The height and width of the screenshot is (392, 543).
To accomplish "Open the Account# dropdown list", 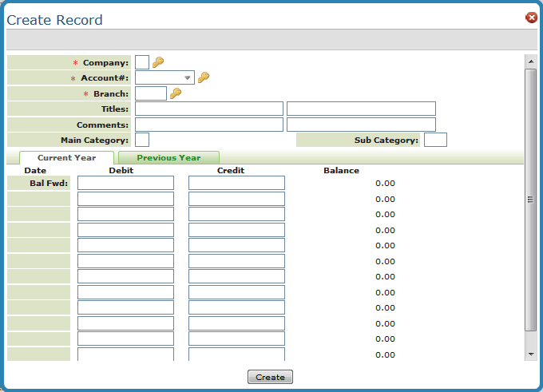I will pyautogui.click(x=188, y=77).
